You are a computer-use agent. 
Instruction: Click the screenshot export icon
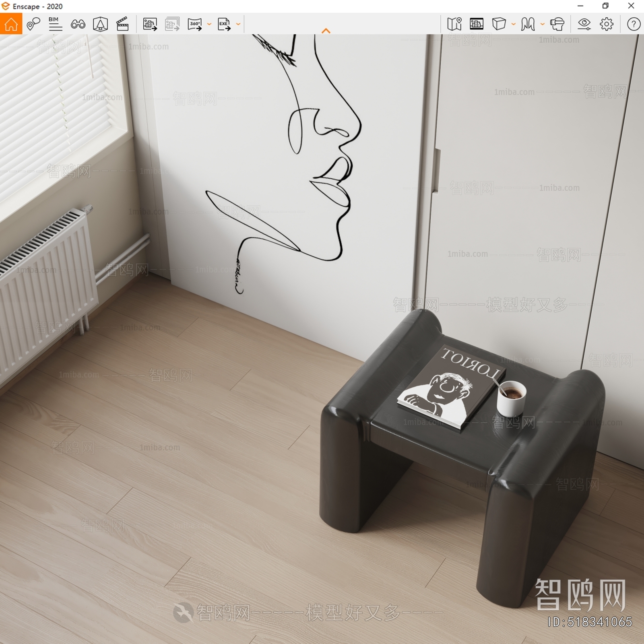[x=150, y=24]
